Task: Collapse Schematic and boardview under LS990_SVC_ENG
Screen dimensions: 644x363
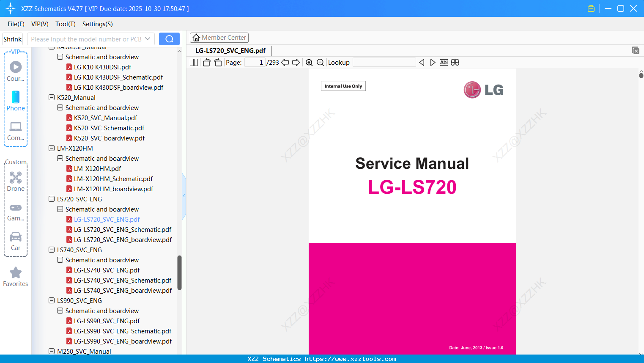Action: [60, 311]
